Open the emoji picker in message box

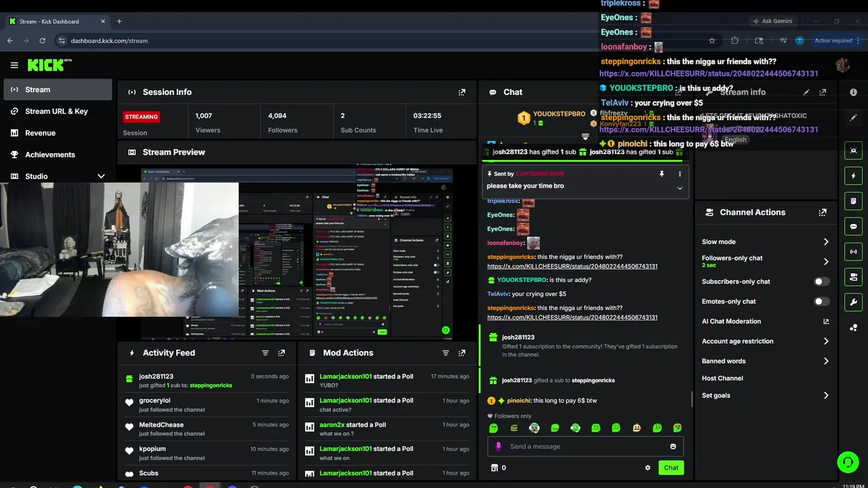click(x=673, y=447)
